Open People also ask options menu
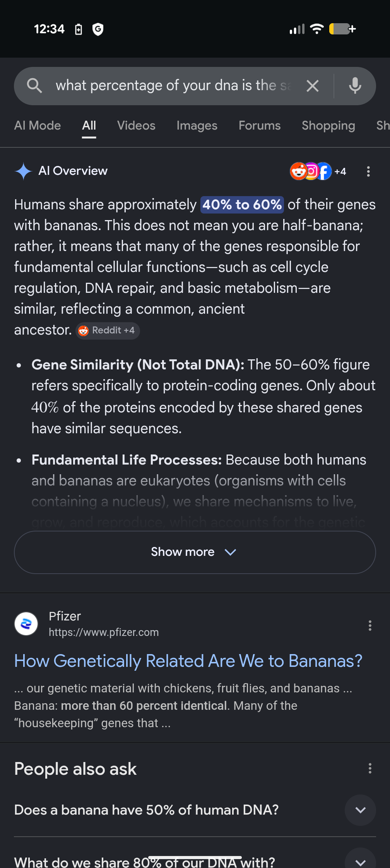This screenshot has height=868, width=390. 370,768
